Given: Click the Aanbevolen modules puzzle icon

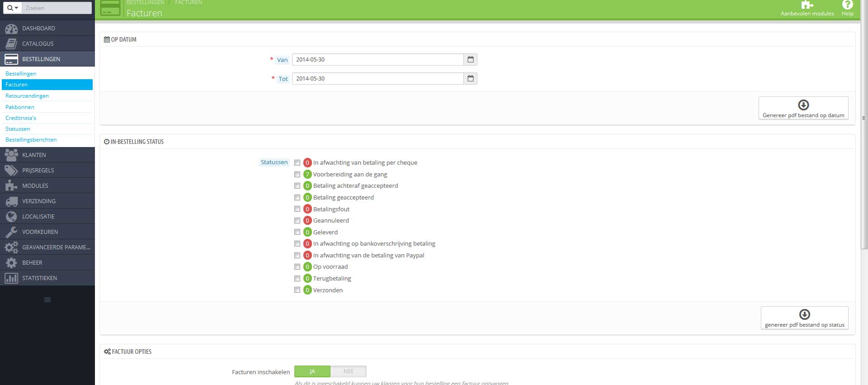Looking at the screenshot, I should [807, 5].
